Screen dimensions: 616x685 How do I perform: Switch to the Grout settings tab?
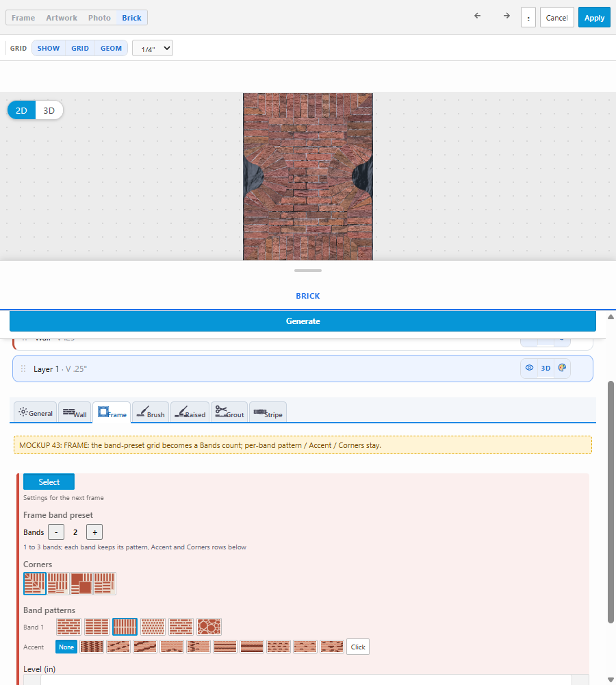[x=229, y=412]
